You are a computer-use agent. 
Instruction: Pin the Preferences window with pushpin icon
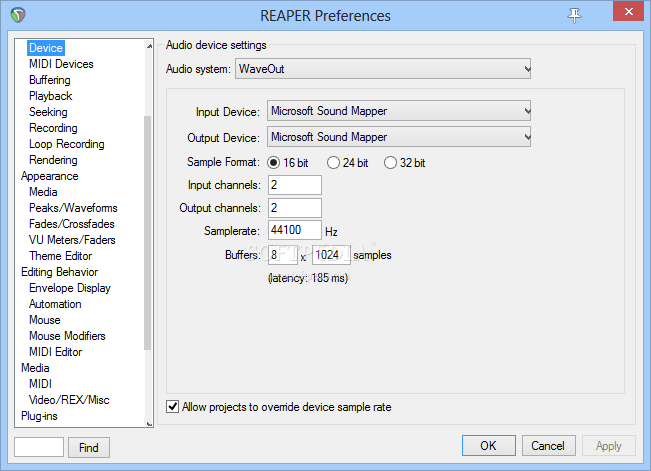[574, 16]
